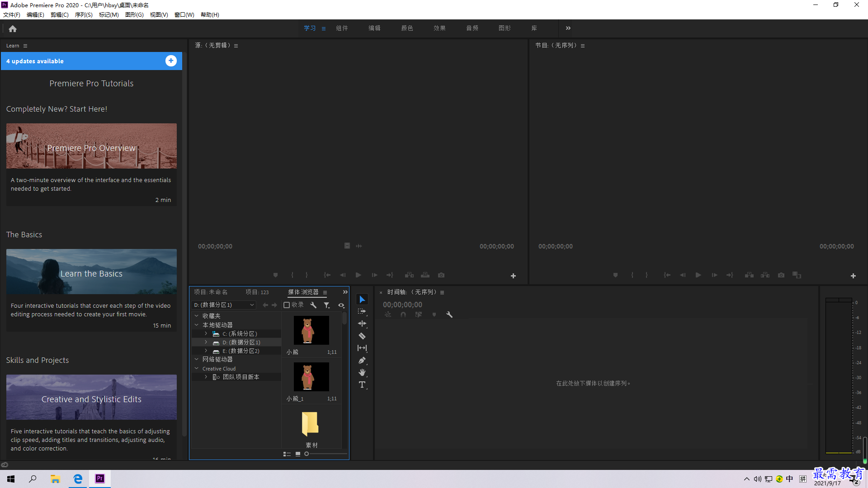
Task: Collapse the 收藏夹 favorites node
Action: 197,316
